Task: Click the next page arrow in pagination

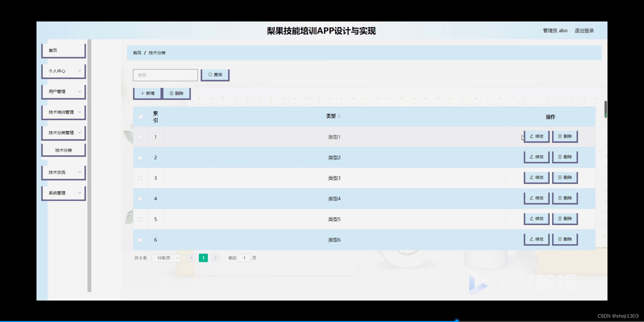Action: click(x=215, y=258)
